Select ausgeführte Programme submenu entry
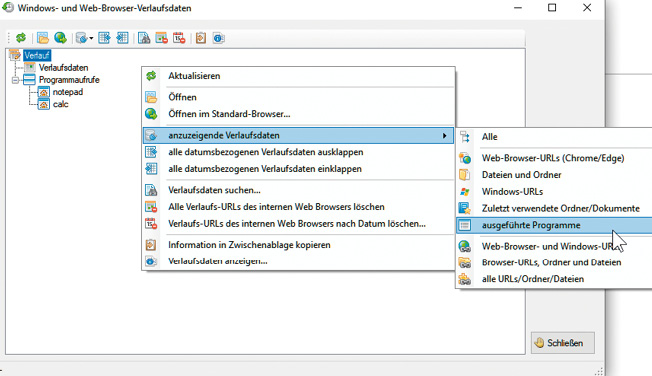 click(x=554, y=225)
